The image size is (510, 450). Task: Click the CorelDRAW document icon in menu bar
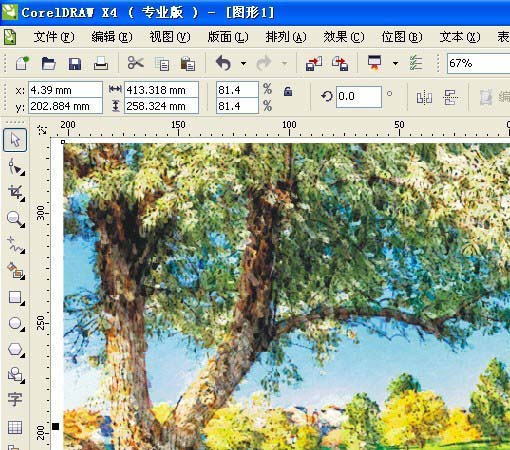click(10, 37)
